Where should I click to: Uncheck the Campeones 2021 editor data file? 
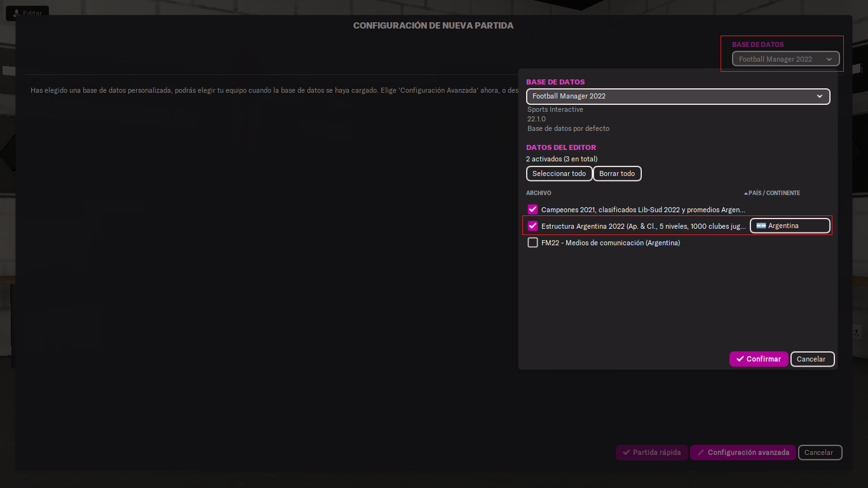[532, 209]
